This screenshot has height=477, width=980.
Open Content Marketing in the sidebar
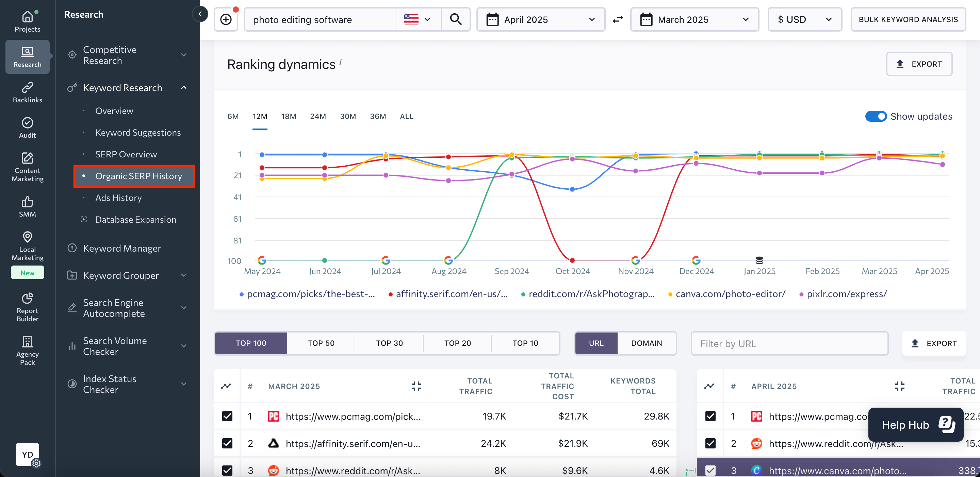click(x=27, y=167)
